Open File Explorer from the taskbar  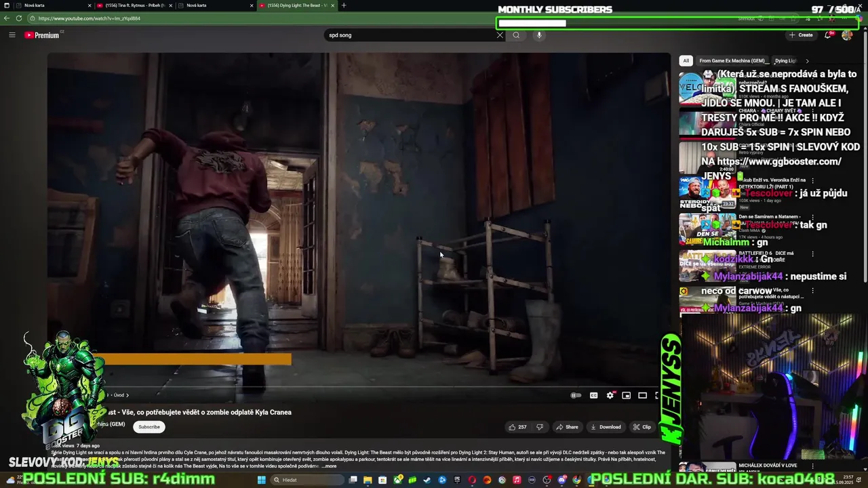click(368, 480)
